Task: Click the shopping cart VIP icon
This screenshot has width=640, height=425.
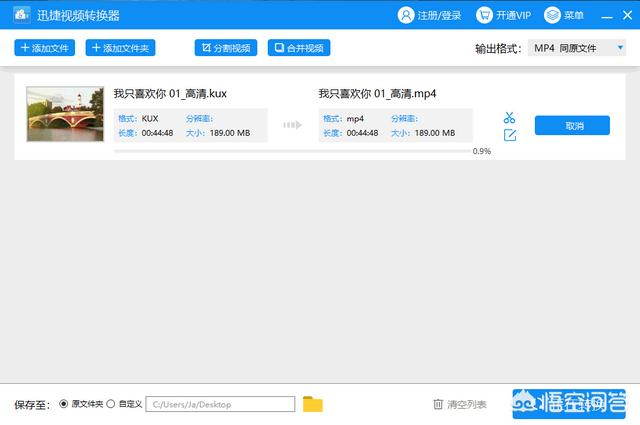Action: (484, 16)
